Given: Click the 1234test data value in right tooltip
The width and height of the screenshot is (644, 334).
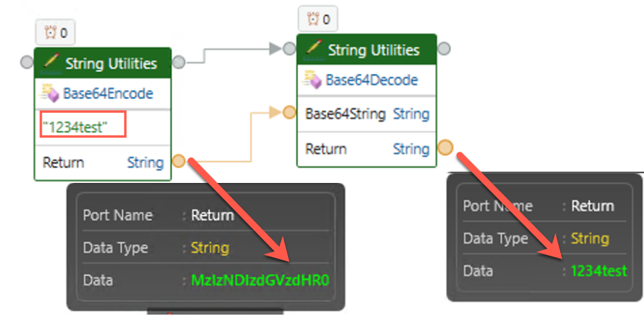Looking at the screenshot, I should (x=599, y=271).
